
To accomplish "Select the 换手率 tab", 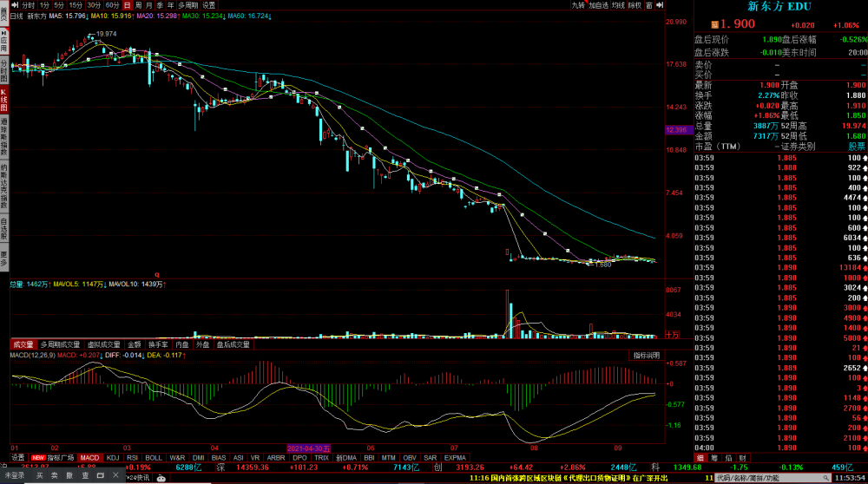I will [158, 344].
